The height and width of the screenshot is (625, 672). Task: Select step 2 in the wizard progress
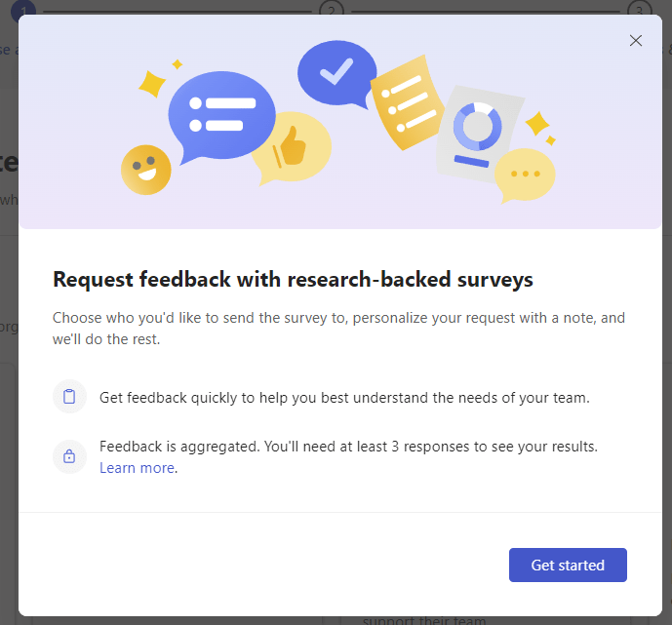click(332, 11)
